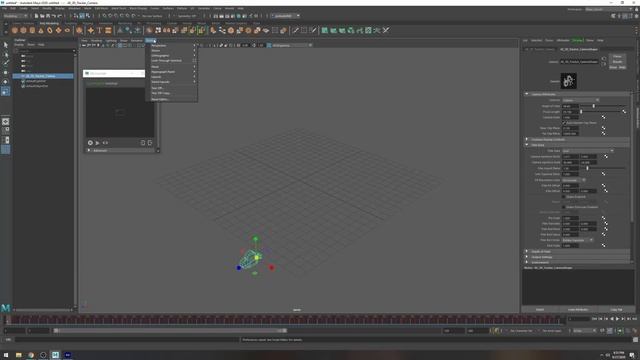
Task: Open the Controls dropdown in Camera Attributes
Action: click(x=580, y=100)
